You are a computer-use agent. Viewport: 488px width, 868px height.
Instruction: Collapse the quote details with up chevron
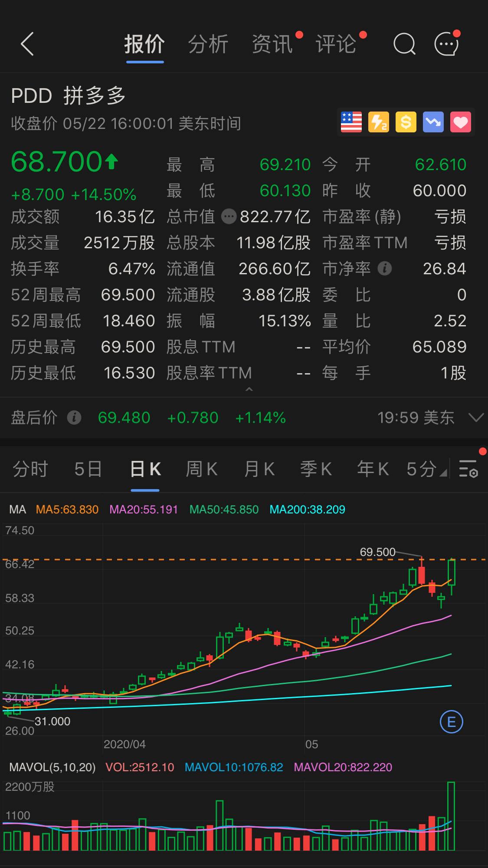(249, 389)
